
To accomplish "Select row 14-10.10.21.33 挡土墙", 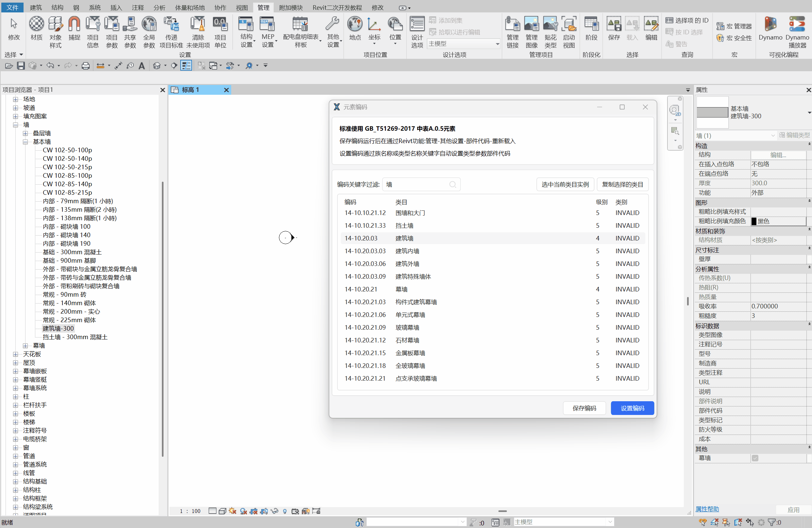I will pyautogui.click(x=492, y=225).
